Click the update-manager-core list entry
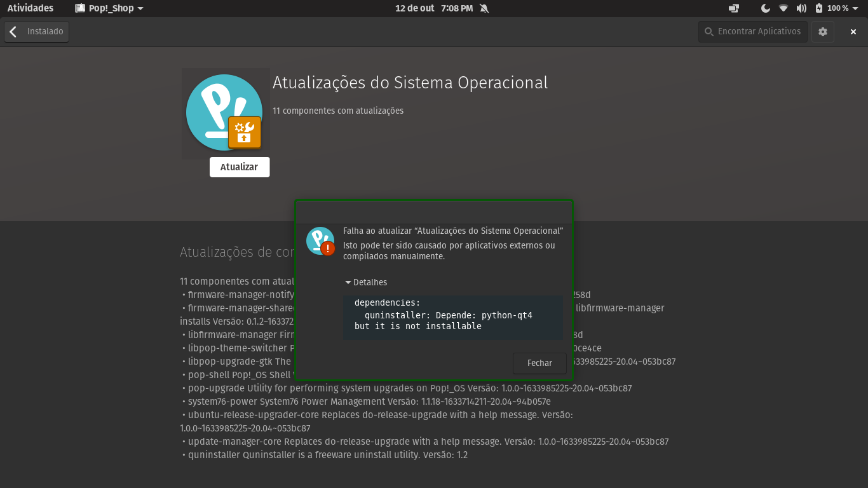 pyautogui.click(x=425, y=442)
